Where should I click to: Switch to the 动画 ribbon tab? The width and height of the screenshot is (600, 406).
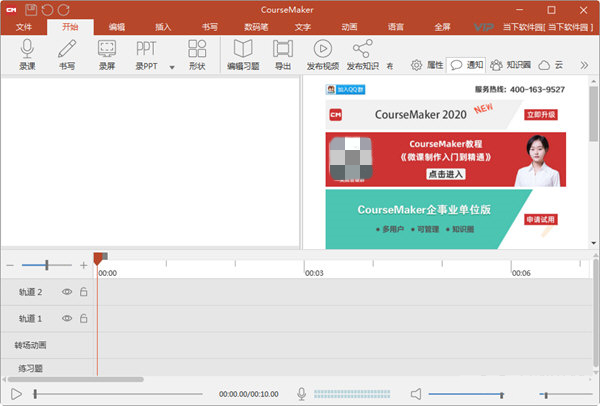[x=348, y=27]
